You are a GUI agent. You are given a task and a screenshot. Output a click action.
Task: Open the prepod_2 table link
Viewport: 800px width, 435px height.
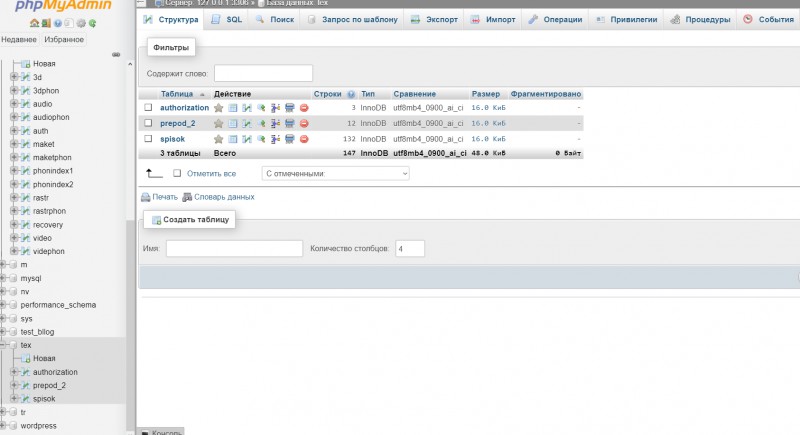pos(178,123)
